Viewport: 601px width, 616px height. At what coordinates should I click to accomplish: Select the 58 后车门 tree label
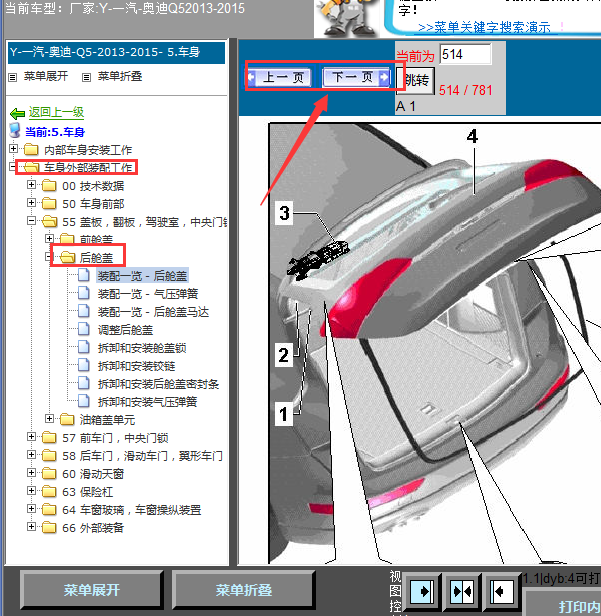pos(142,456)
